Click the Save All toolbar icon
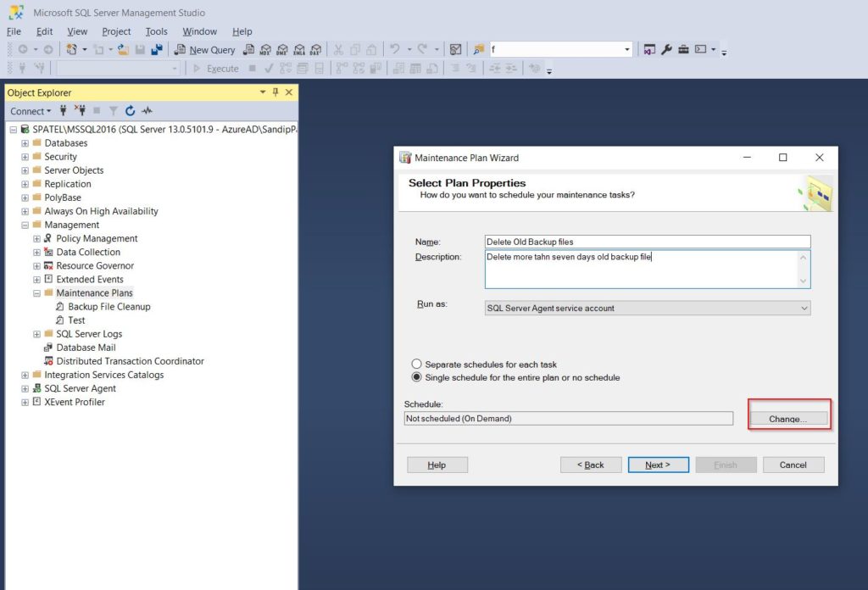This screenshot has width=868, height=590. pos(157,50)
